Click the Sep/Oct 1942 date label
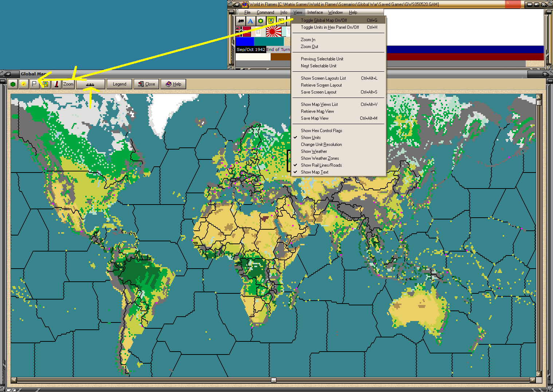The height and width of the screenshot is (392, 553). pos(251,50)
